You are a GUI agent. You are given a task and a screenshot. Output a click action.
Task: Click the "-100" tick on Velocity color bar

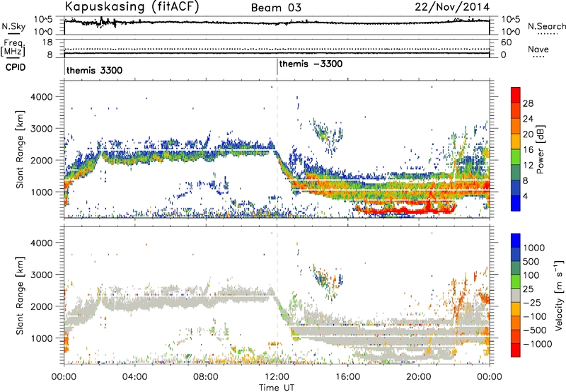534,316
